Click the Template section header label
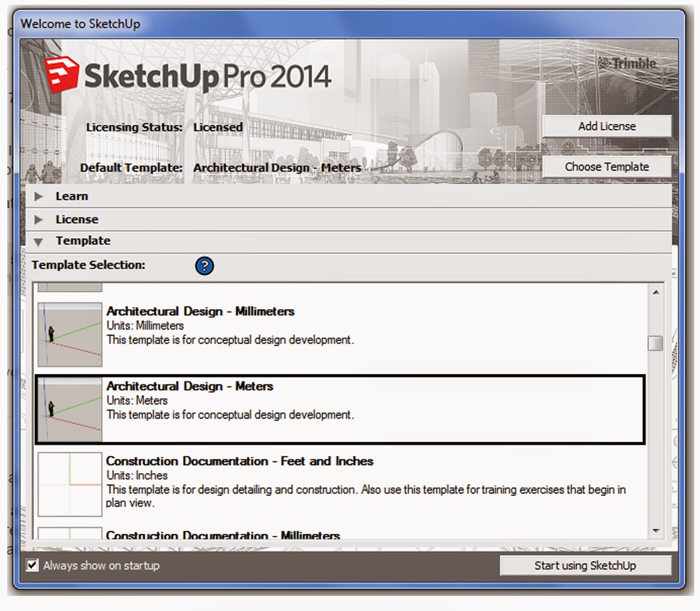700x611 pixels. click(83, 241)
